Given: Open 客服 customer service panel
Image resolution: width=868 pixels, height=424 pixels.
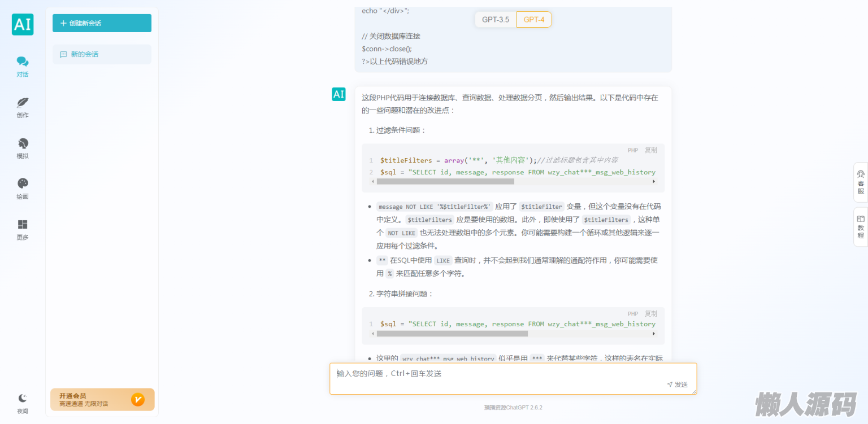Looking at the screenshot, I should pyautogui.click(x=861, y=182).
